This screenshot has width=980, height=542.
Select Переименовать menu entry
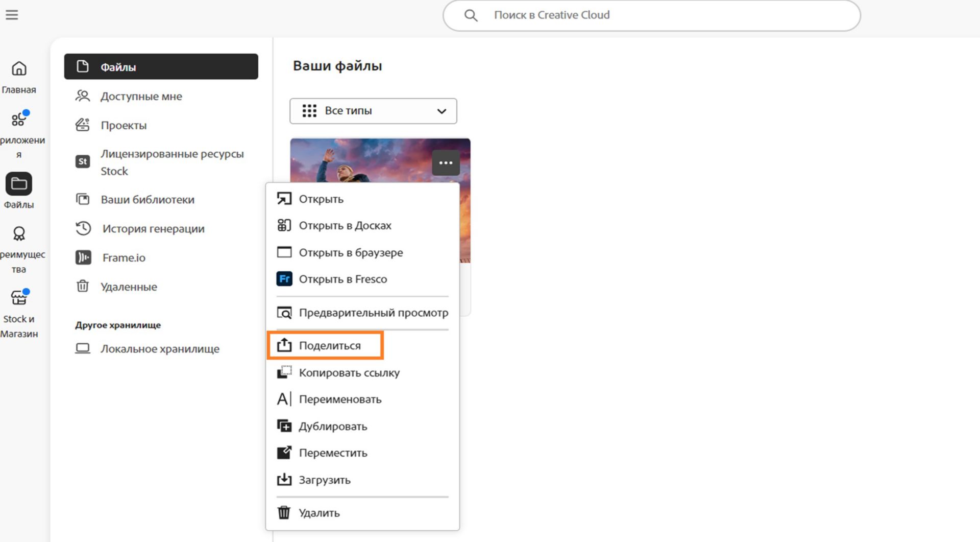[362, 399]
